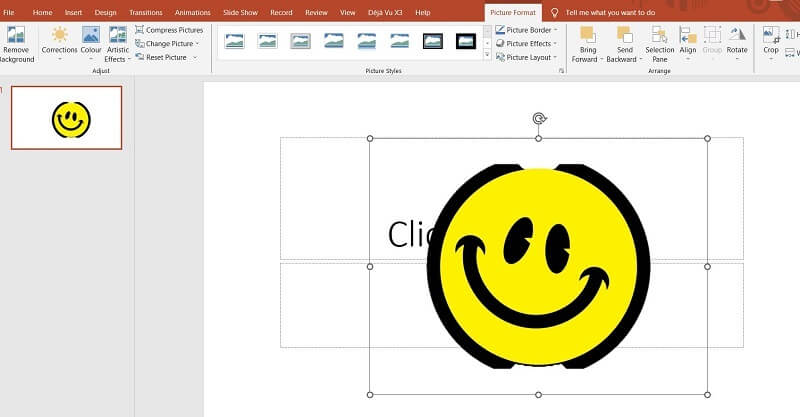Apply seventh style with thin black border
Viewport: 800px width, 417px height.
point(433,41)
